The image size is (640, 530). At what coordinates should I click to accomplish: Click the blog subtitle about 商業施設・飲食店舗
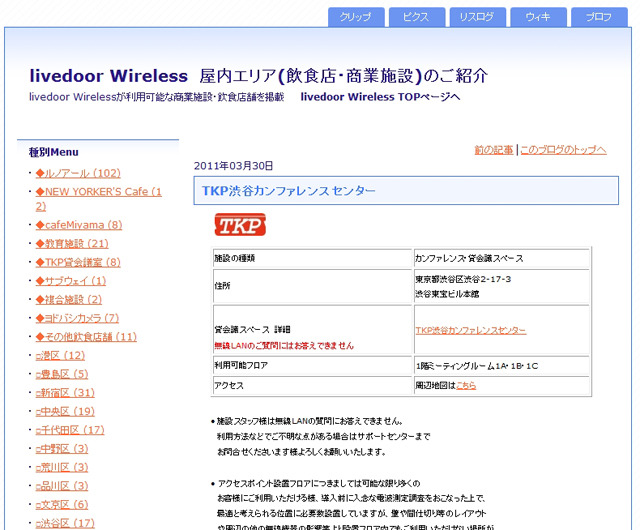tap(156, 97)
